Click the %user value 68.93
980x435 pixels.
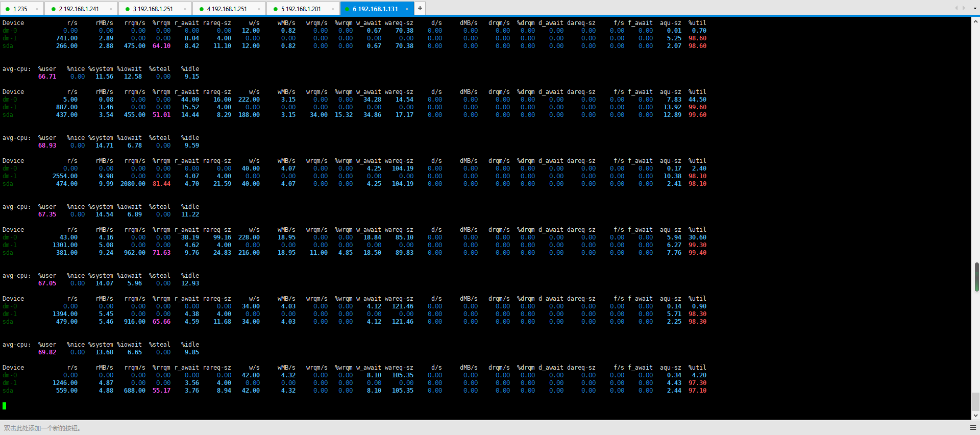tap(47, 146)
